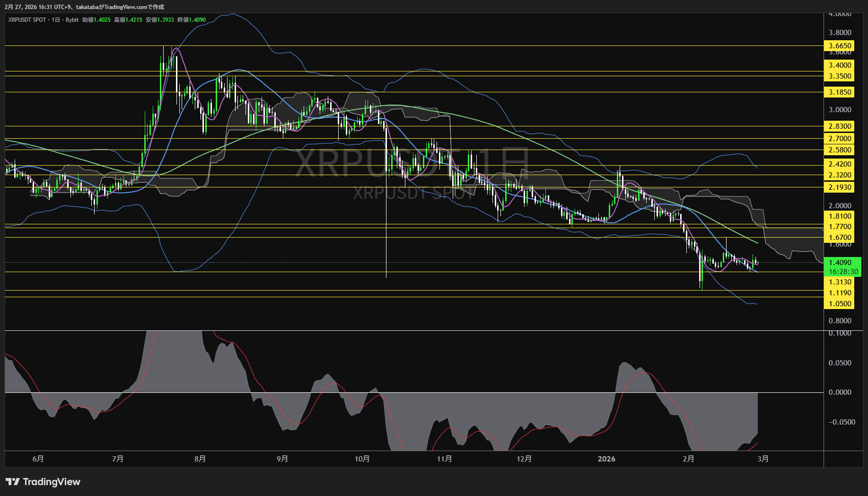Viewport: 868px width, 496px height.
Task: Click the high value 高値1.4215 in the legend
Action: 128,20
